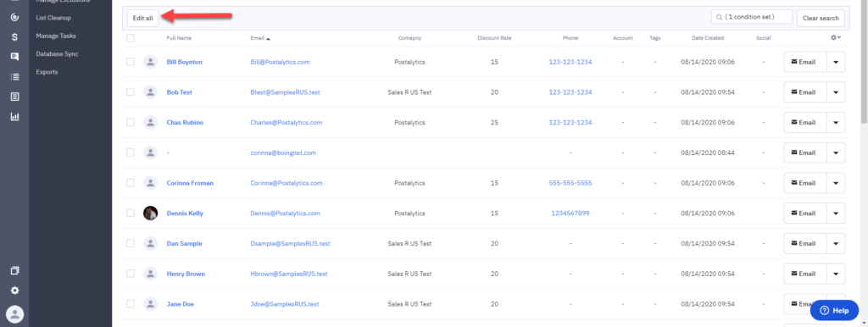Open the bar chart reports icon

15,117
